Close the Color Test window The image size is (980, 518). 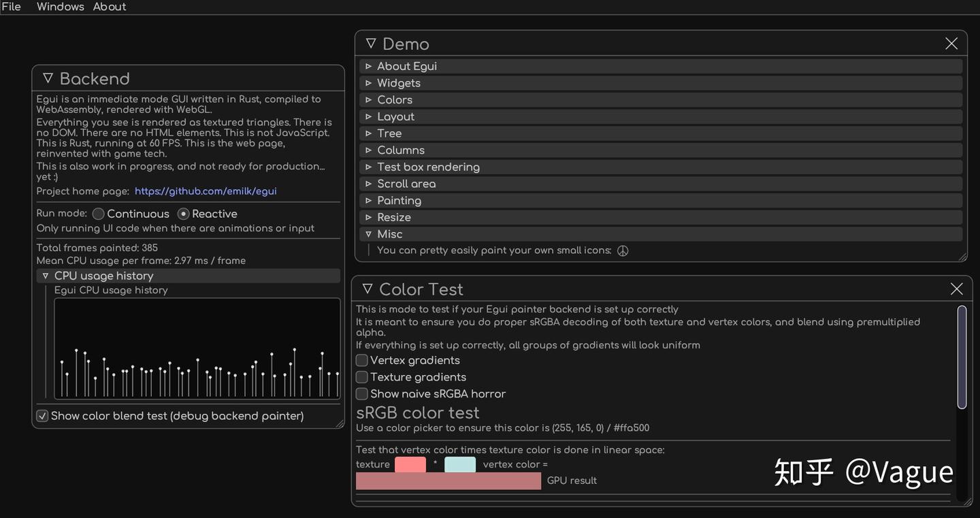(x=956, y=289)
